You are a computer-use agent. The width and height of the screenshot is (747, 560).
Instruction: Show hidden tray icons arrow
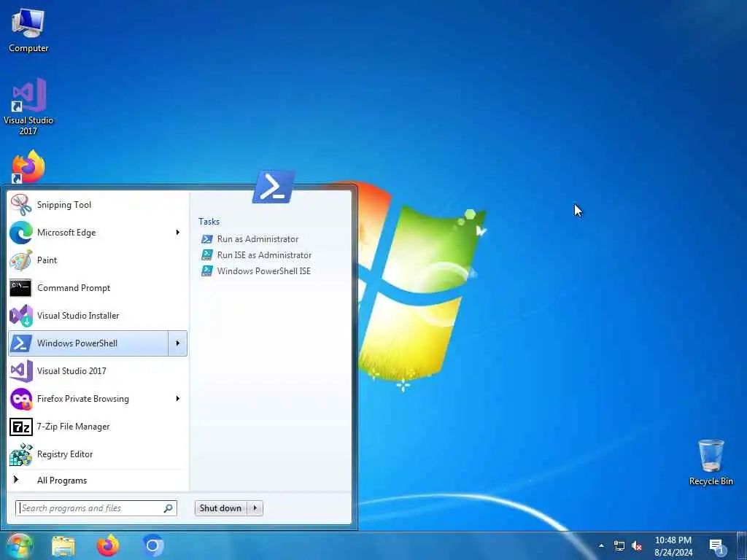[x=601, y=545]
